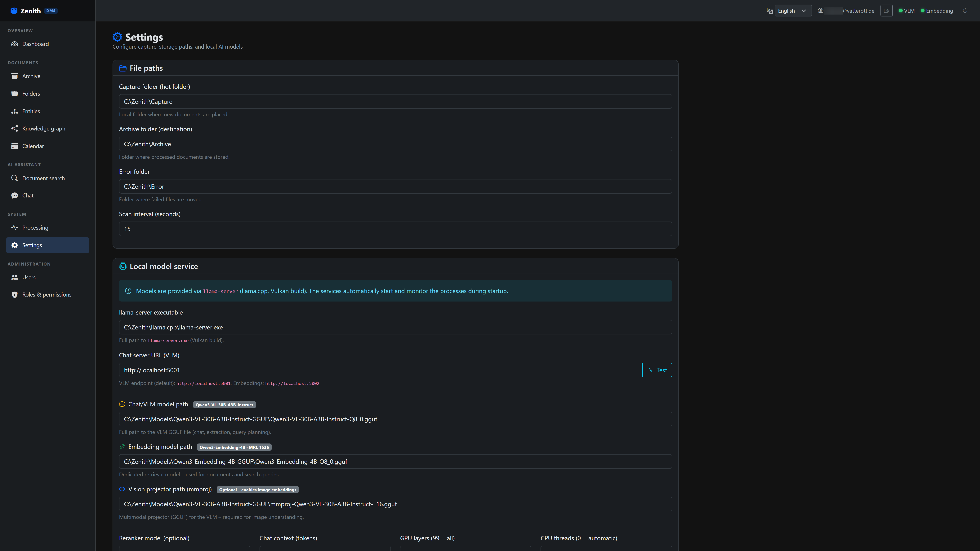The height and width of the screenshot is (551, 980).
Task: Click the refresh status icon
Action: 965,11
